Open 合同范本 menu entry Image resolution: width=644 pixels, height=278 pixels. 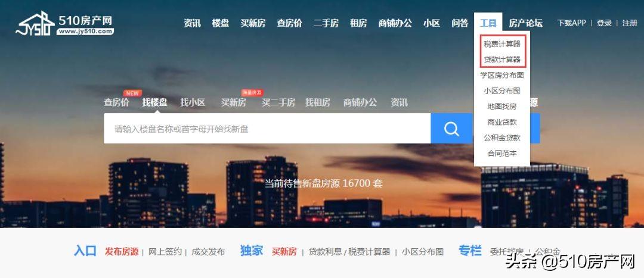click(x=502, y=154)
